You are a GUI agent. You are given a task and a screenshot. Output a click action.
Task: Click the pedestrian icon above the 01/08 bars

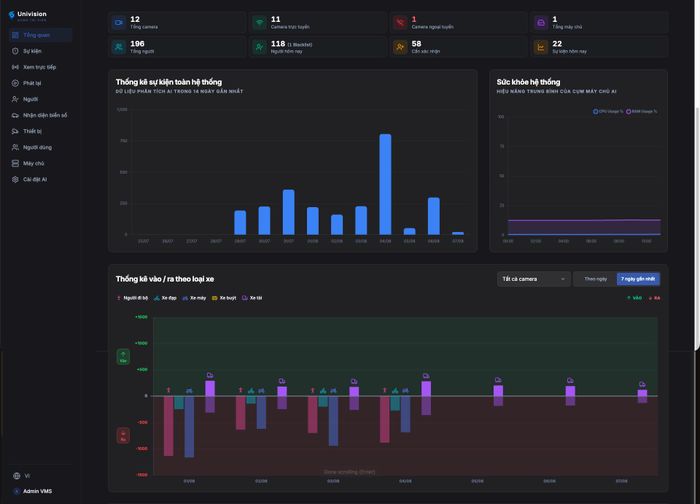(168, 390)
